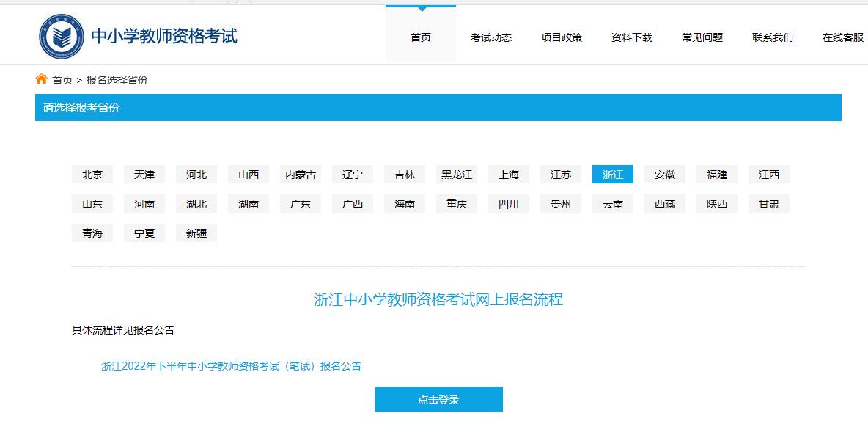The height and width of the screenshot is (427, 868).
Task: Choose 上海 as exam province
Action: 509,175
